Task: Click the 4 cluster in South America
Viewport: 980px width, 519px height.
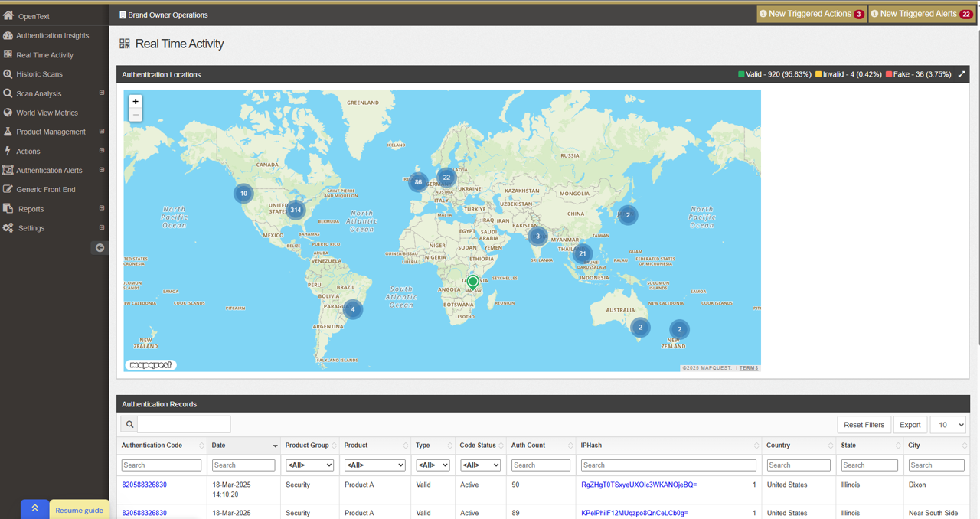Action: (x=353, y=310)
